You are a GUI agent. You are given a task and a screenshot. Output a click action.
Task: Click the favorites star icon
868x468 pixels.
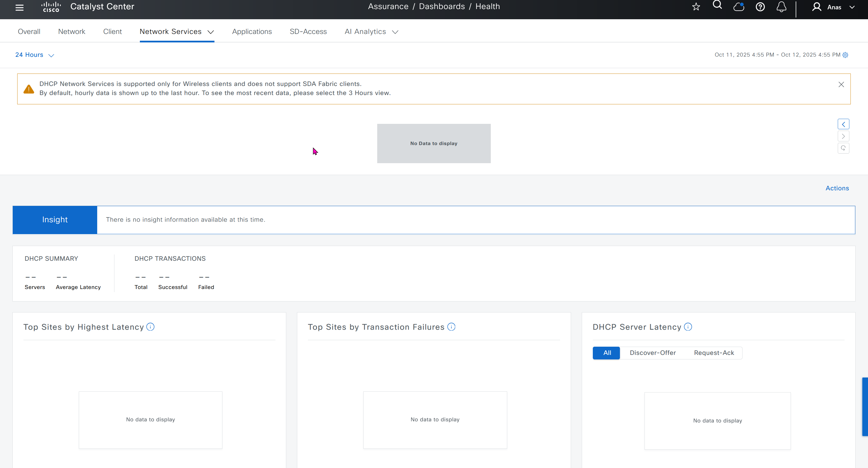click(696, 7)
